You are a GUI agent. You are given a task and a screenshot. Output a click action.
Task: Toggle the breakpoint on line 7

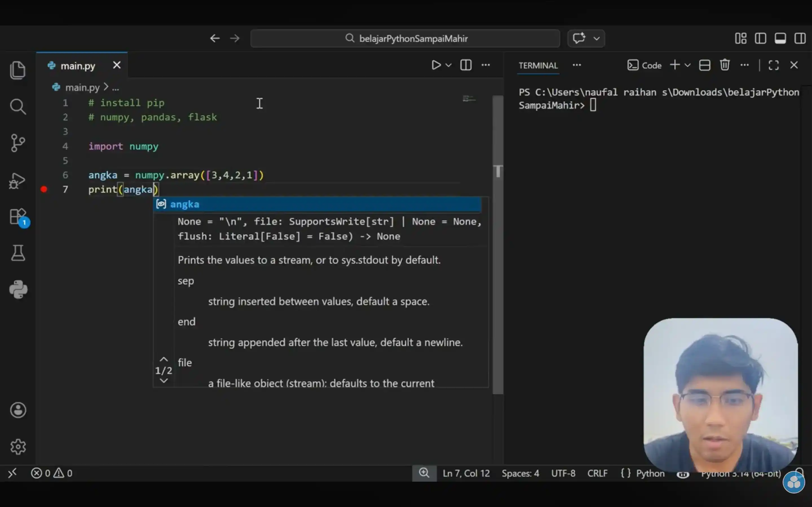tap(44, 190)
